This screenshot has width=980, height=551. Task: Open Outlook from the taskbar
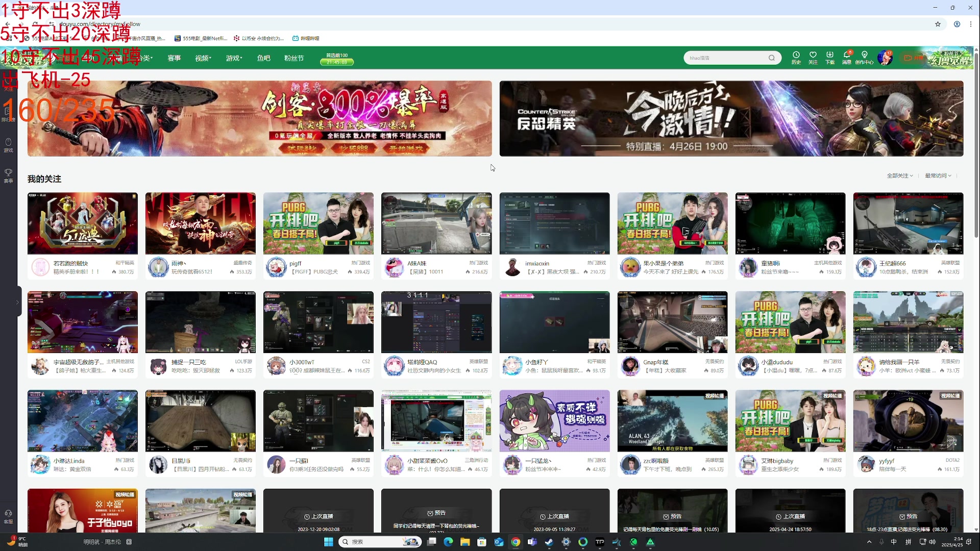(499, 542)
